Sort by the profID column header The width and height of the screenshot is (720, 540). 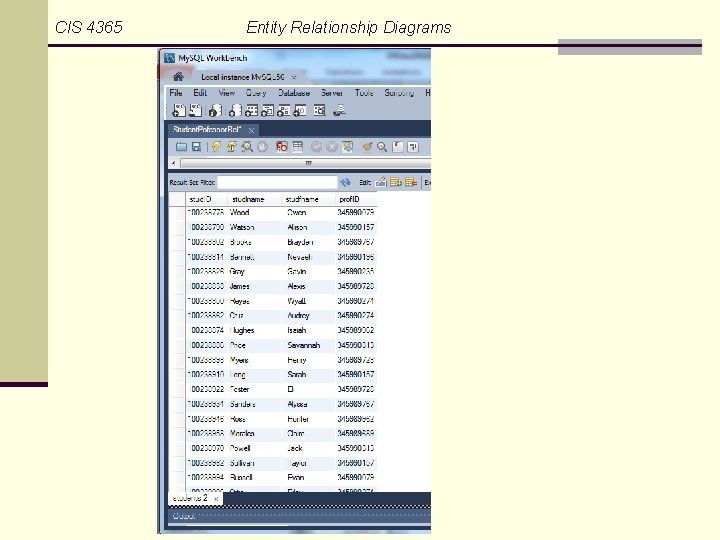[355, 199]
